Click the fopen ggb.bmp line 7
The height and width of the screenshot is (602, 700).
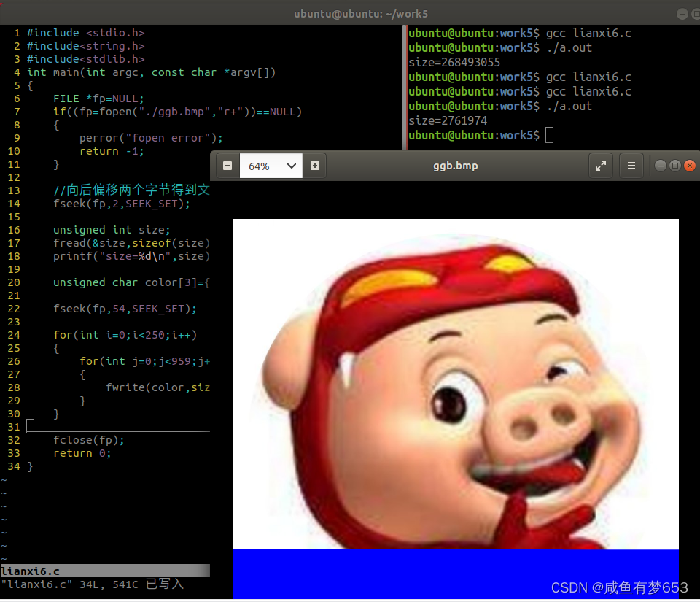pyautogui.click(x=178, y=112)
